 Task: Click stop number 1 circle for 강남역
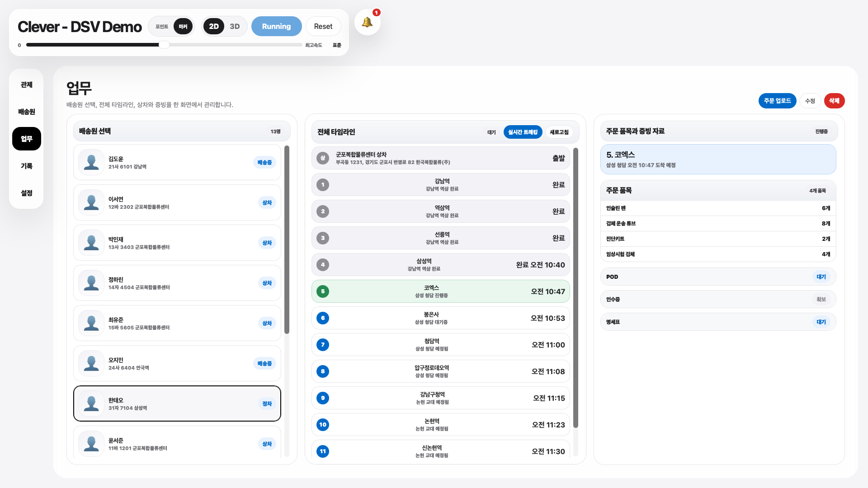click(x=323, y=185)
